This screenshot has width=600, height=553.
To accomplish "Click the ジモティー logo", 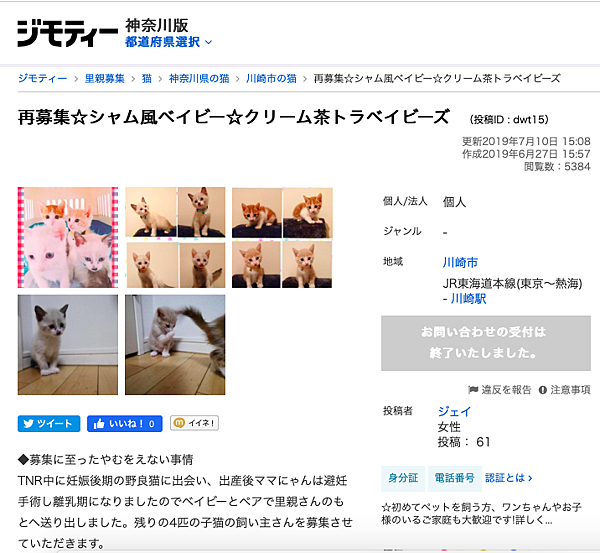I will click(x=68, y=33).
